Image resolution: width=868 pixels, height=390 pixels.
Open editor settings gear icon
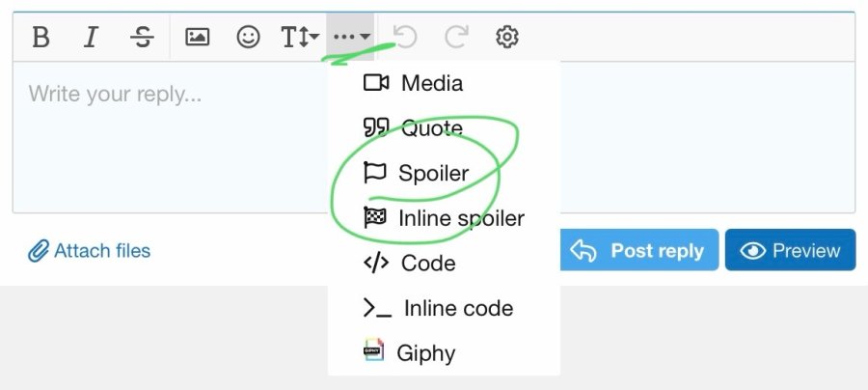[506, 37]
